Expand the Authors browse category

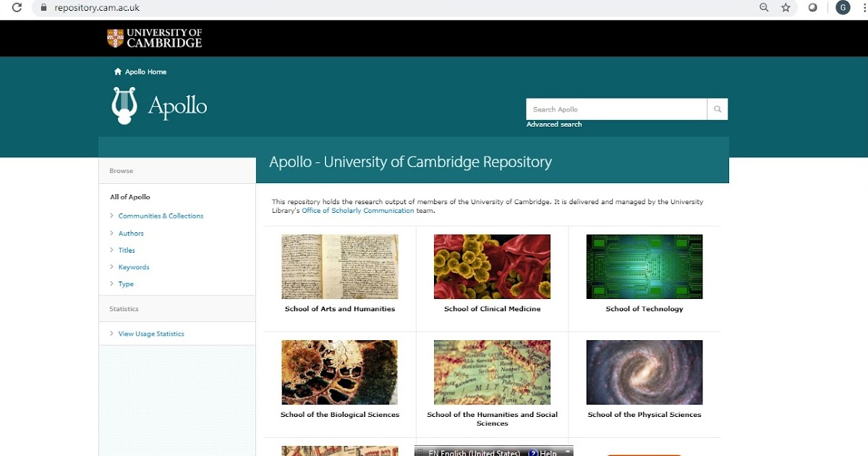point(130,233)
